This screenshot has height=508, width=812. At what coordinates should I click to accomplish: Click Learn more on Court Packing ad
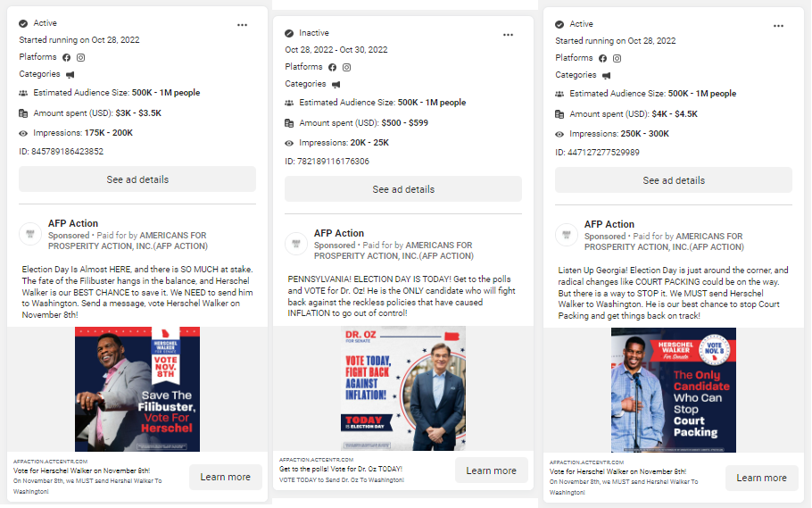point(761,478)
